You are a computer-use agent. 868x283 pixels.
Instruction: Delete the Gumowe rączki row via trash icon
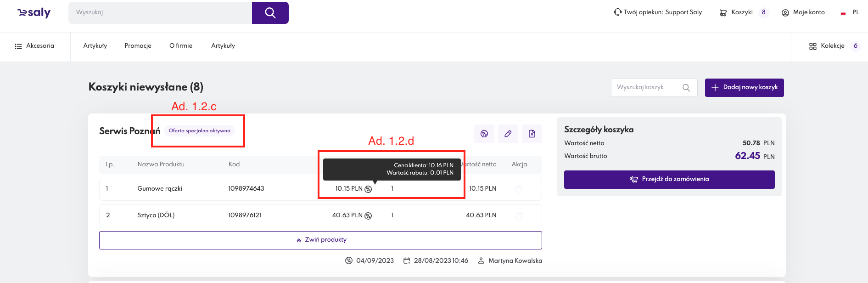coord(519,189)
